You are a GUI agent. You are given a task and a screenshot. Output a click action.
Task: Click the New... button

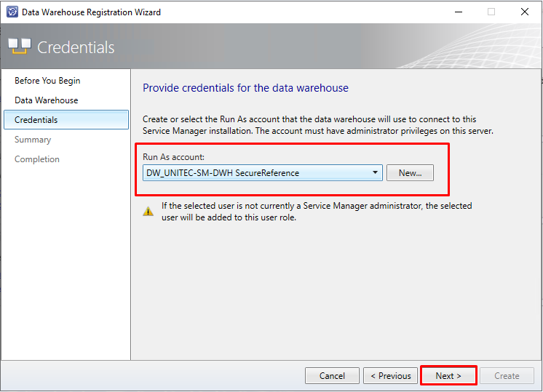[410, 172]
